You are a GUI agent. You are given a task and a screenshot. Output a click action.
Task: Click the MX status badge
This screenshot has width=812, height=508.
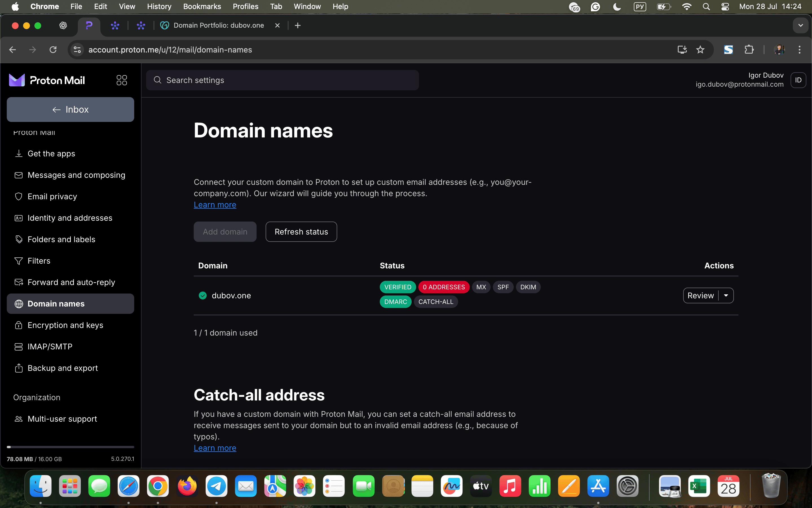(481, 287)
